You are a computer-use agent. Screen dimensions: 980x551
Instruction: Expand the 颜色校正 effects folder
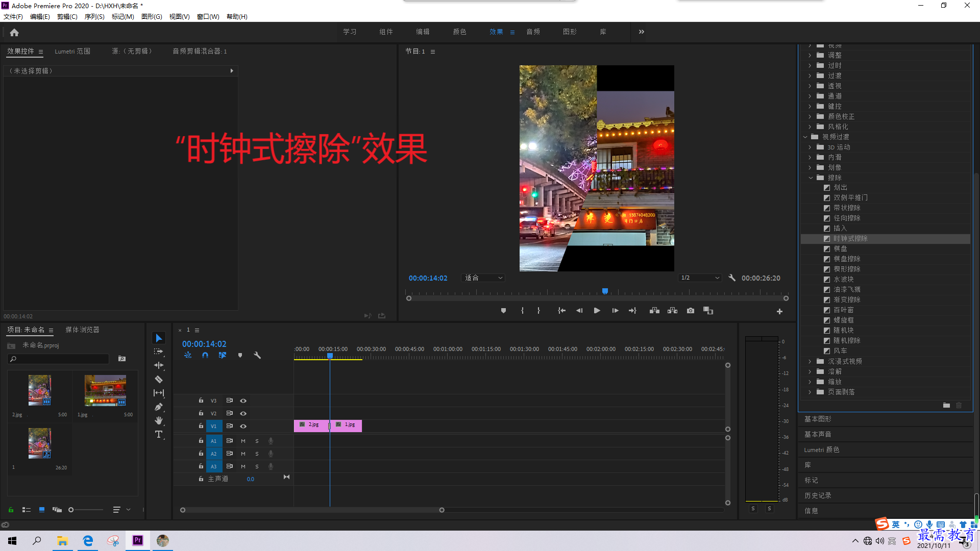click(810, 116)
